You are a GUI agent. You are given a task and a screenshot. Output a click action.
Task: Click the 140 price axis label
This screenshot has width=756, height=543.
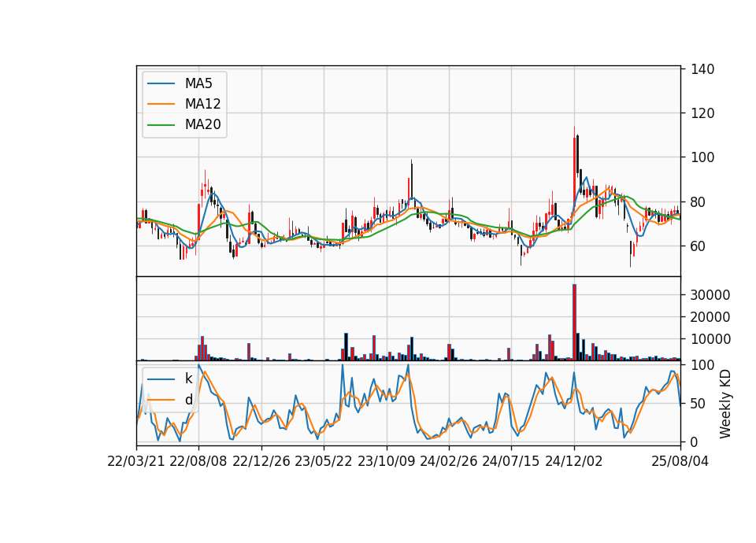(x=702, y=69)
